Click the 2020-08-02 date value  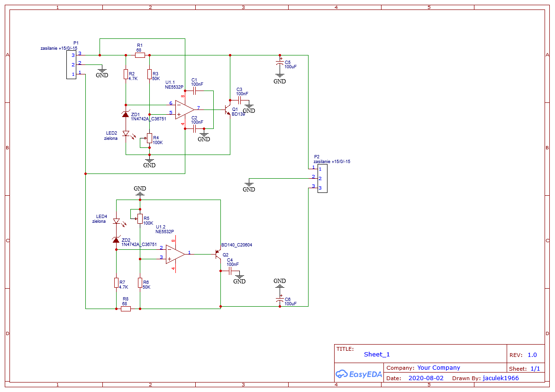pyautogui.click(x=426, y=378)
